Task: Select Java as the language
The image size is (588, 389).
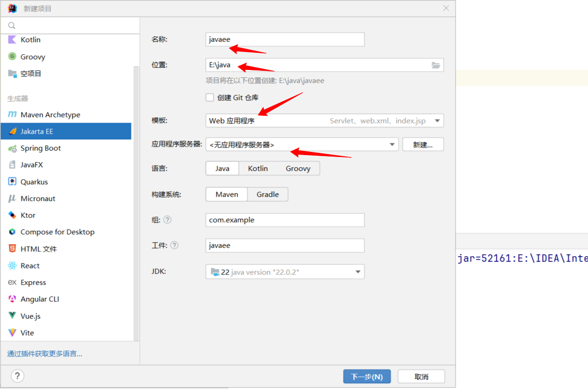Action: pyautogui.click(x=222, y=169)
